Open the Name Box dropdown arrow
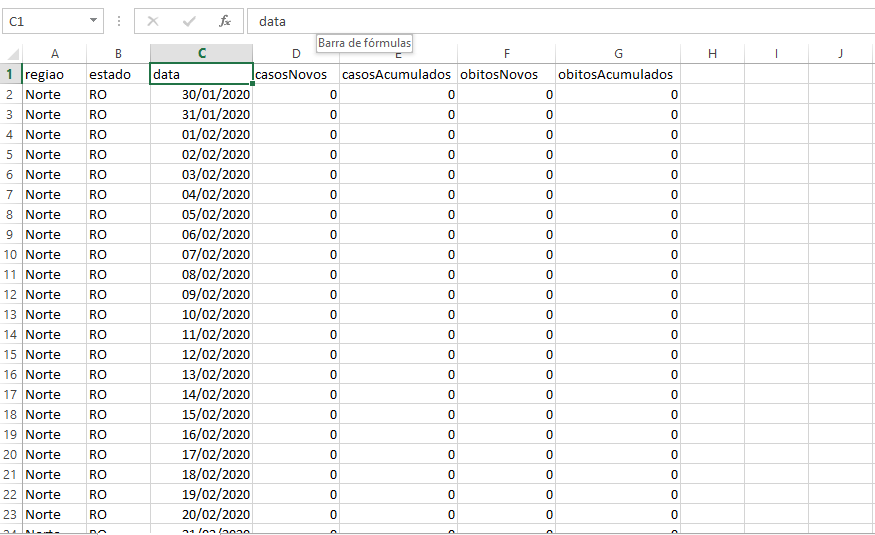This screenshot has height=535, width=875. pos(94,21)
